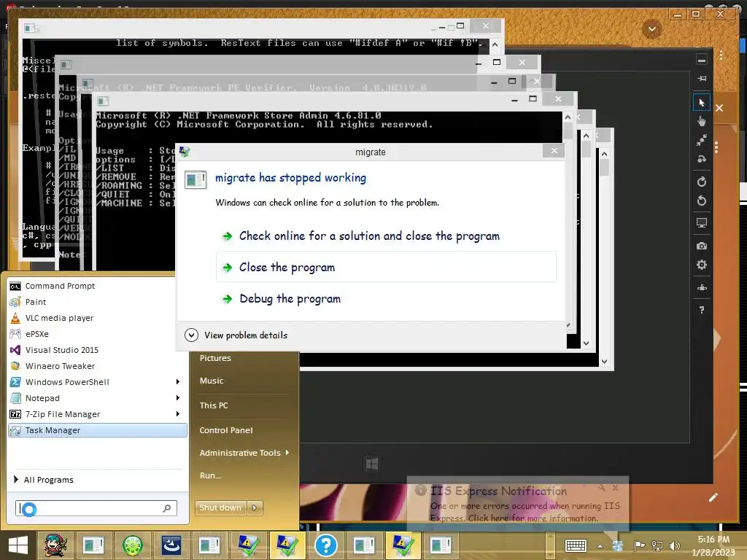Viewport: 747px width, 560px height.
Task: Rotate emulator counter-clockwise with rotate-left icon
Action: (701, 201)
